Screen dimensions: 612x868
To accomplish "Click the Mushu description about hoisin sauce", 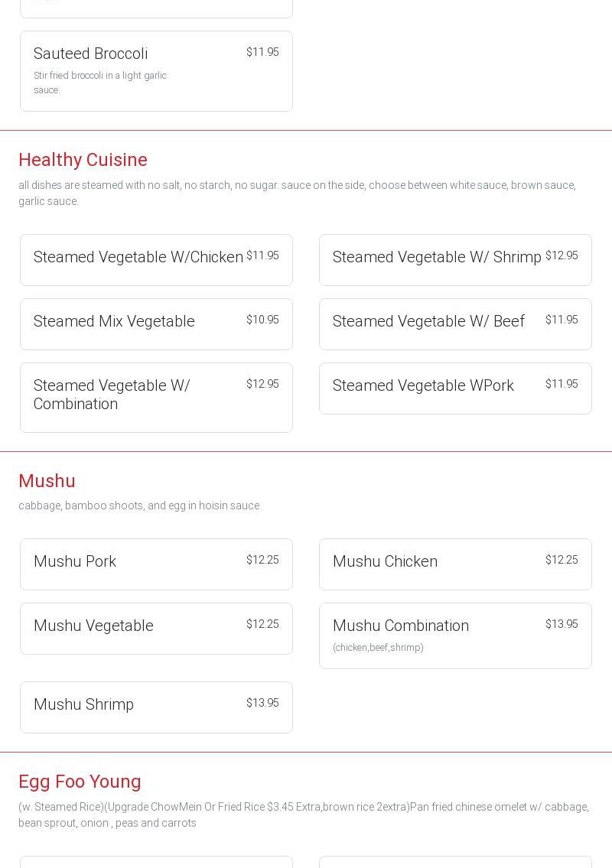I will [x=138, y=506].
